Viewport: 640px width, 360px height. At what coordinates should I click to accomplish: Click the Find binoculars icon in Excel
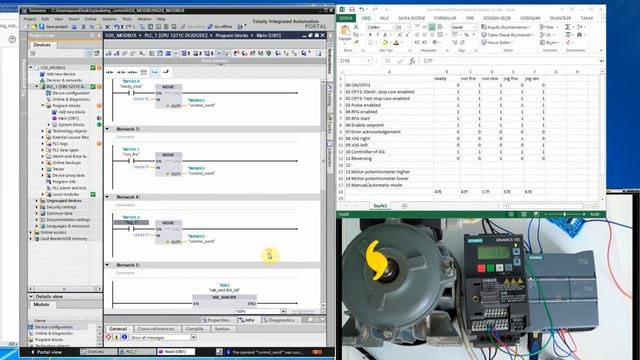pos(579,35)
